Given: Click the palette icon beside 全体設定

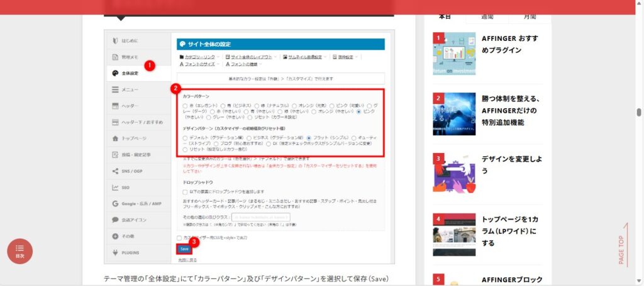Looking at the screenshot, I should (x=115, y=73).
